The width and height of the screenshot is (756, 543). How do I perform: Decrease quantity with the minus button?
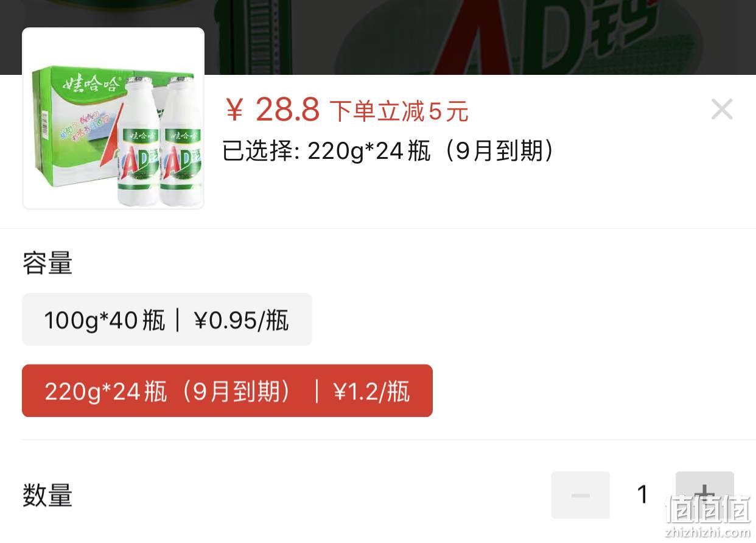coord(581,495)
